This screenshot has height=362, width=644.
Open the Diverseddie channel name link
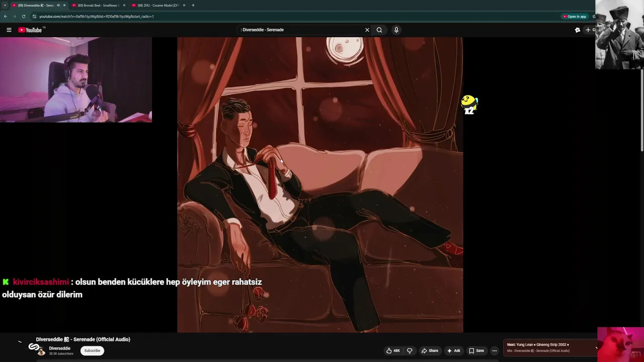(59, 348)
